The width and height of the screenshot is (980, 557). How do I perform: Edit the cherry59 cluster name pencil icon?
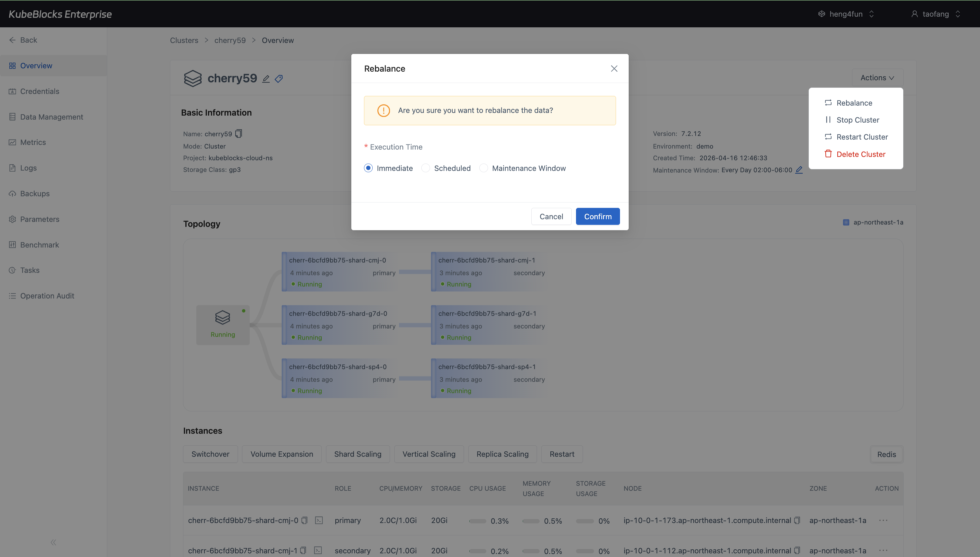(266, 79)
